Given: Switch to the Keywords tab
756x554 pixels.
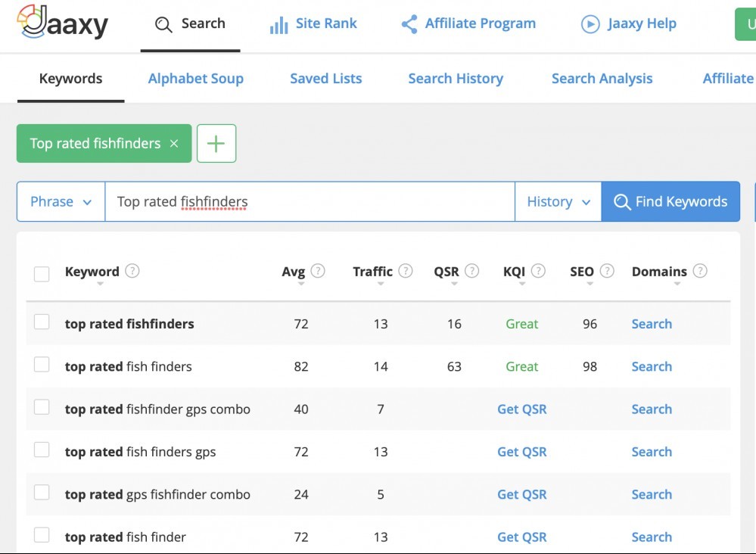Looking at the screenshot, I should (71, 79).
